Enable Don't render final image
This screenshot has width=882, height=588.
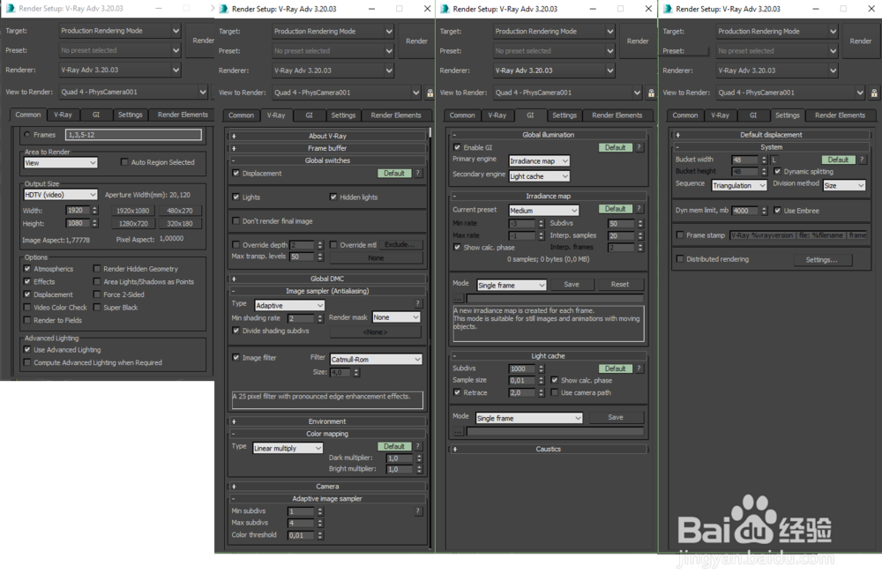pos(235,221)
